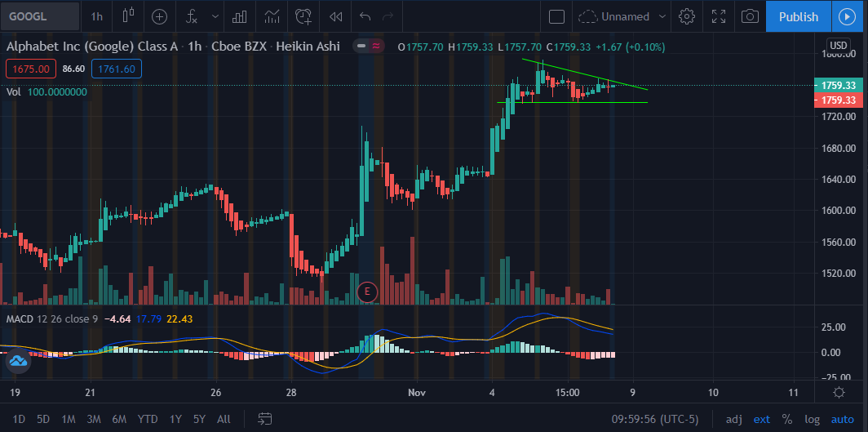Image resolution: width=868 pixels, height=432 pixels.
Task: Select the All time range
Action: pyautogui.click(x=224, y=419)
